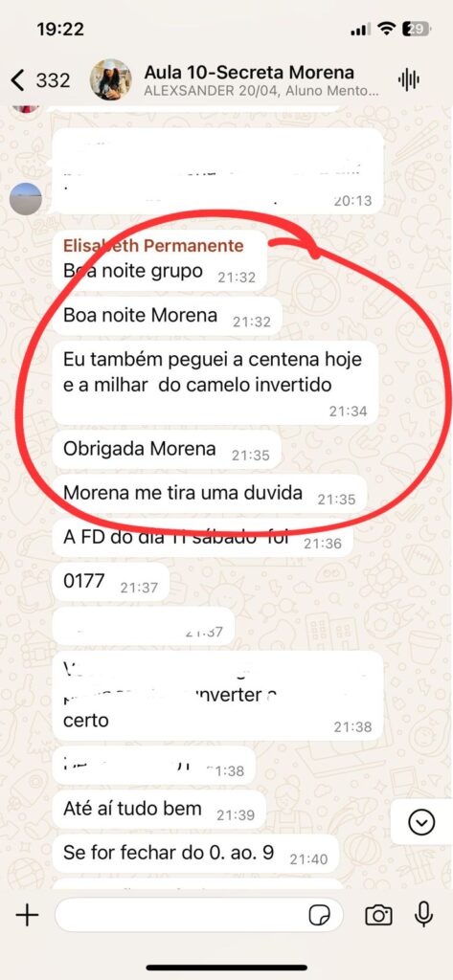
Task: Open the camera icon
Action: pos(378,916)
